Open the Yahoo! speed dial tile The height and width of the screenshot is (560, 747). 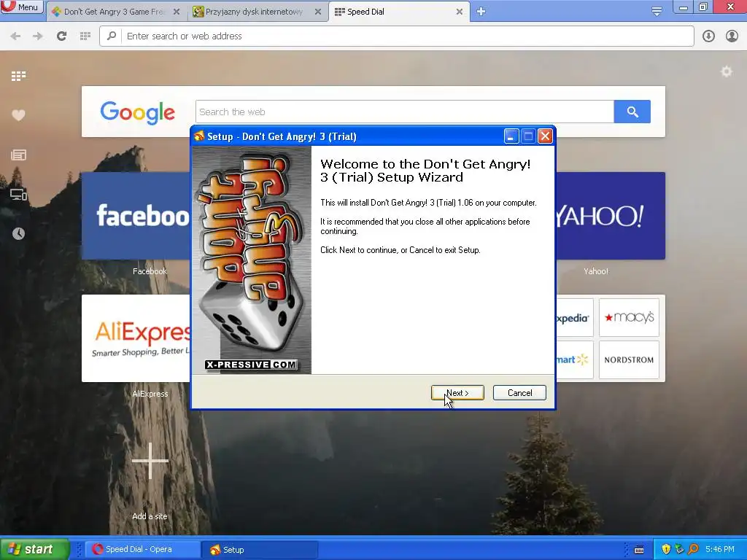(x=611, y=216)
